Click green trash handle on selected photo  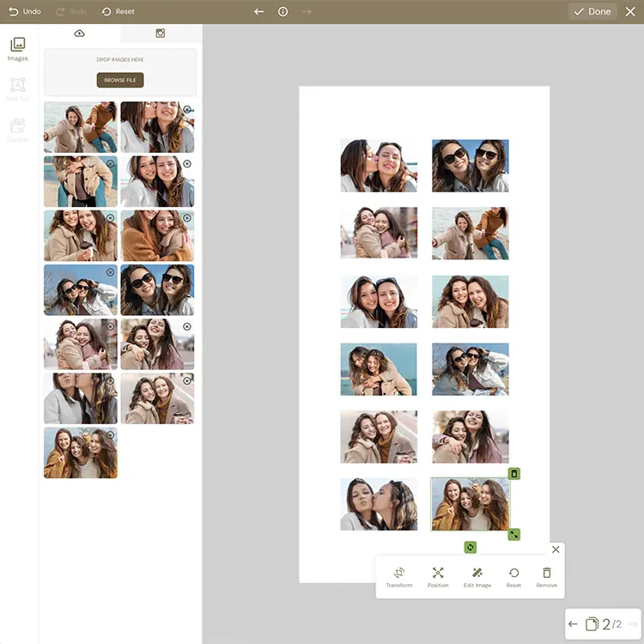point(514,473)
